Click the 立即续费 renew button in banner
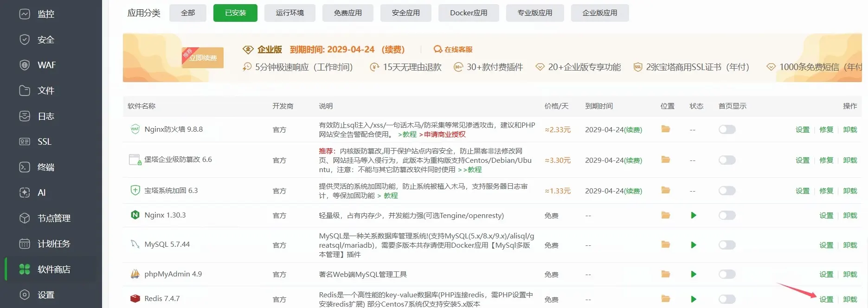The image size is (868, 308). 203,58
